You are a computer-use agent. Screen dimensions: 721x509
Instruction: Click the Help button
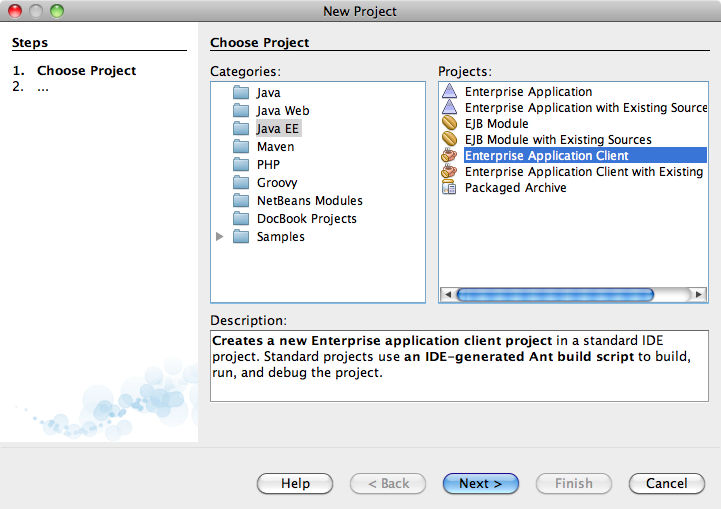[295, 483]
